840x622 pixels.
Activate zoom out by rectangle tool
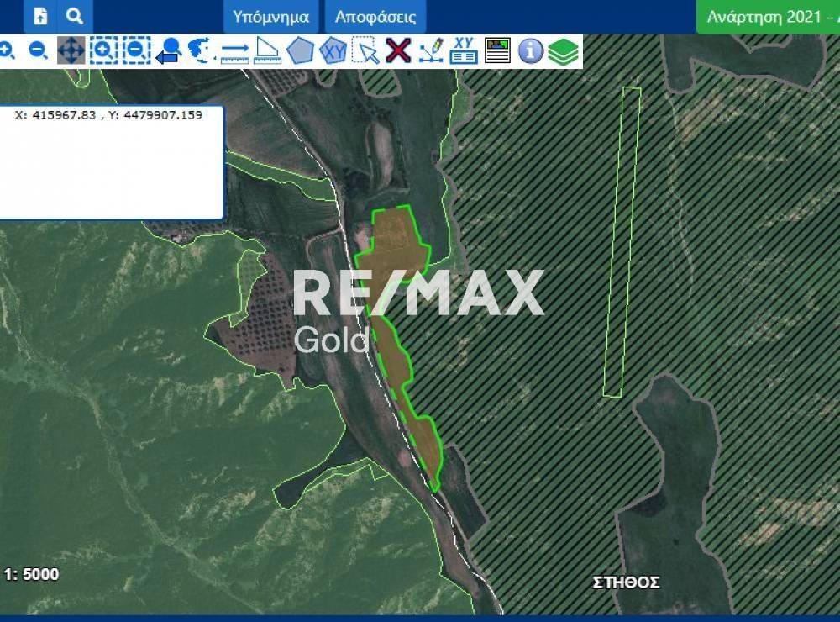click(x=136, y=50)
